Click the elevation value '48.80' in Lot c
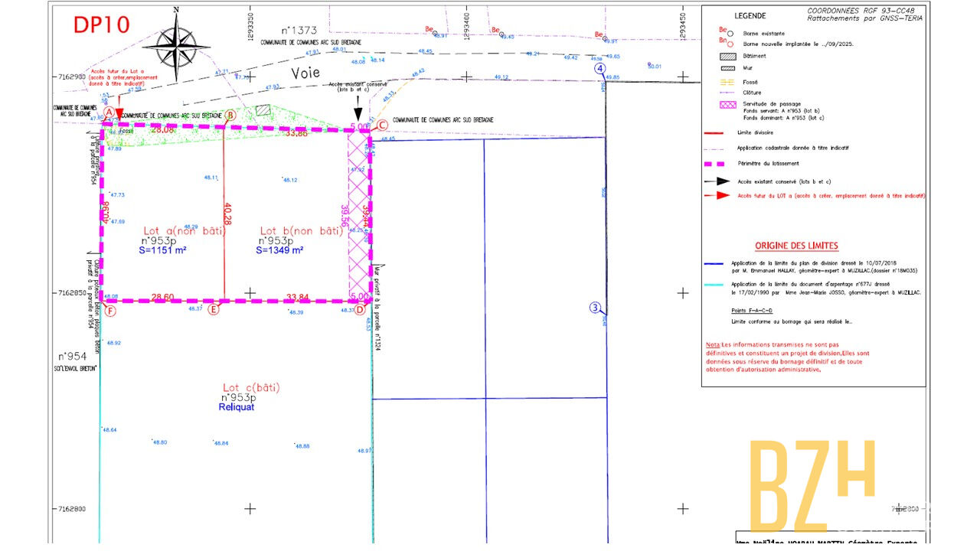The width and height of the screenshot is (980, 551). (x=159, y=442)
